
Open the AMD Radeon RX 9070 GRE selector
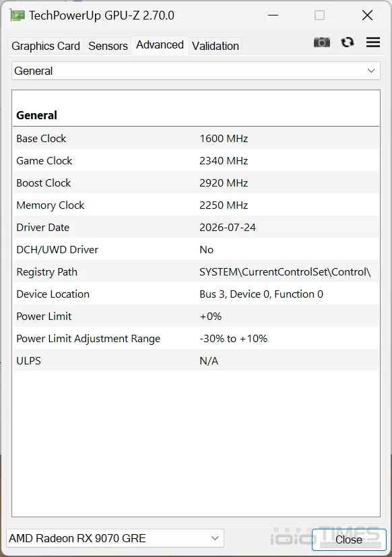[115, 538]
